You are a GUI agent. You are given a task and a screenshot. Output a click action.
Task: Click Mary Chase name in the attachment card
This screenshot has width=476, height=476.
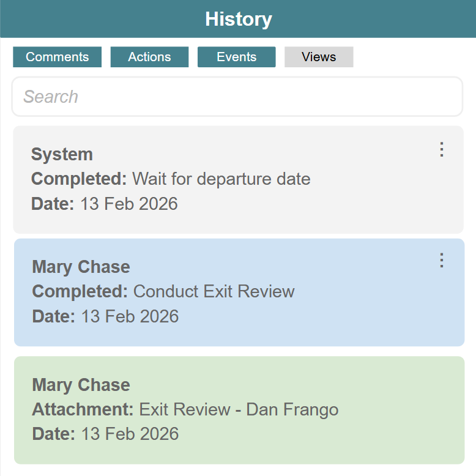point(81,385)
